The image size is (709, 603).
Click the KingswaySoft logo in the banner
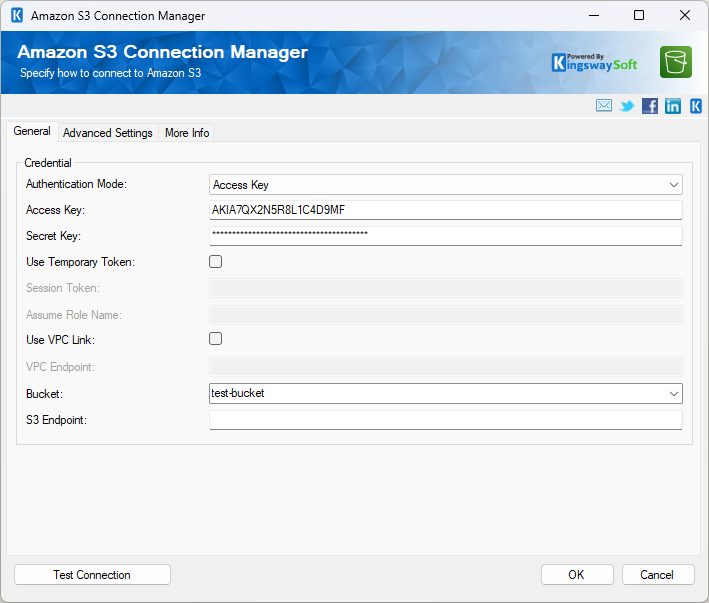(594, 63)
